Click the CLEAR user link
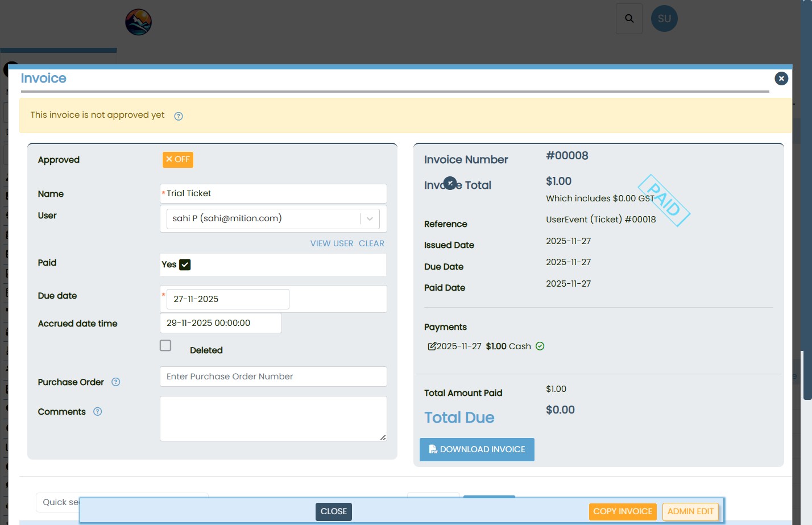 tap(371, 243)
